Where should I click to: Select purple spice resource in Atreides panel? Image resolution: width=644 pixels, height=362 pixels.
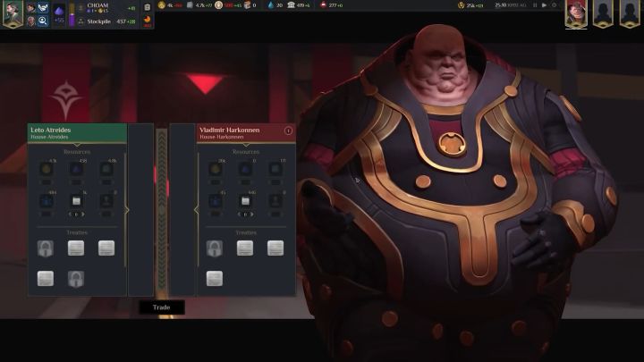[x=76, y=169]
